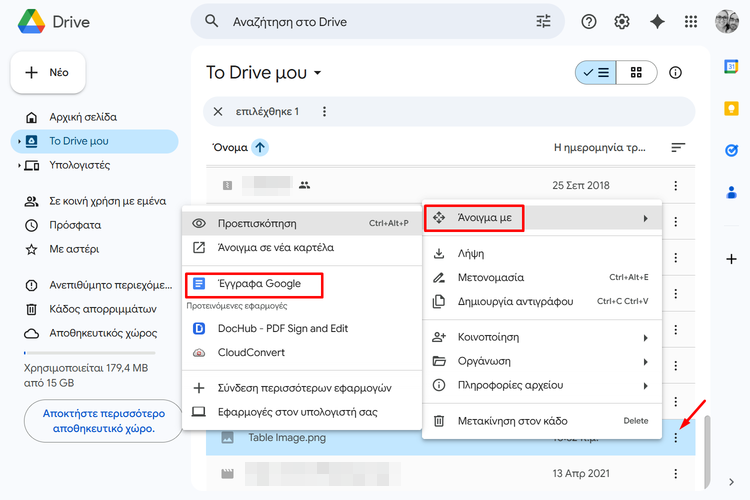Choose 'Μετονομασία' in context menu
750x500 pixels.
(x=542, y=278)
